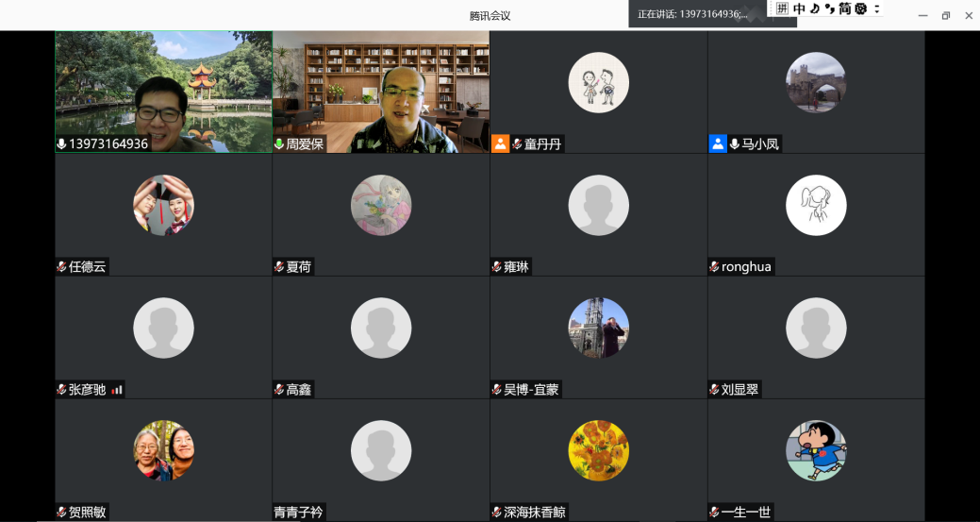Image resolution: width=980 pixels, height=522 pixels.
Task: Click the muted microphone icon beside 任德云
Action: [x=62, y=267]
